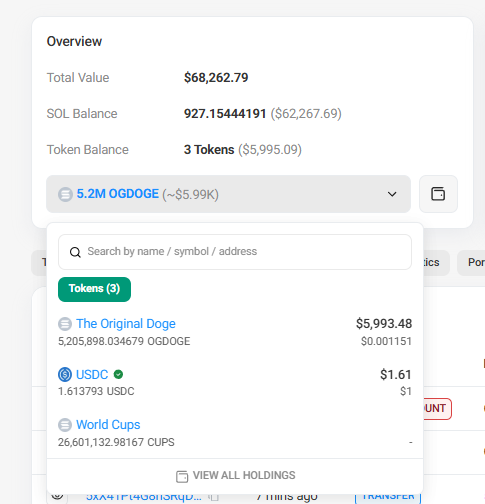The image size is (485, 504).
Task: Click the dropdown chevron arrow
Action: coord(392,194)
